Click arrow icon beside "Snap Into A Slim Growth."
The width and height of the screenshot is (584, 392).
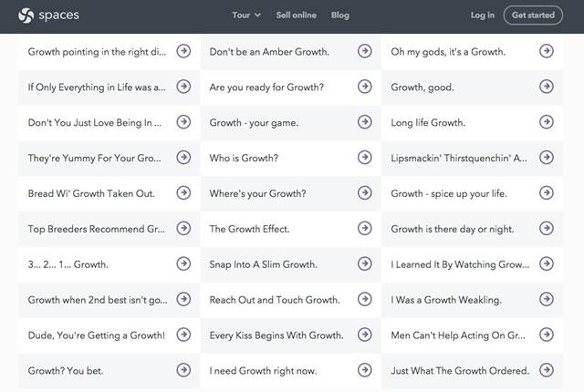pos(365,264)
